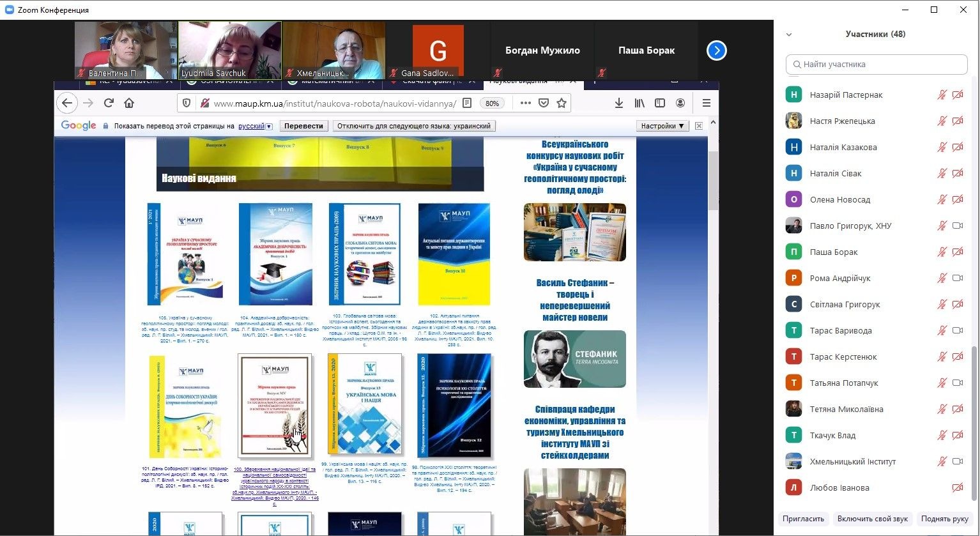Bookmark the page with the star icon
The height and width of the screenshot is (536, 980).
[x=562, y=103]
